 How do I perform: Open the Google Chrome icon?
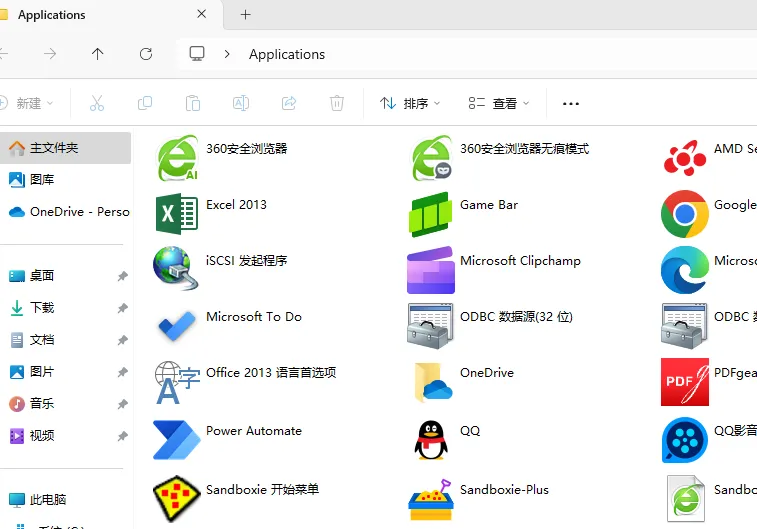685,214
